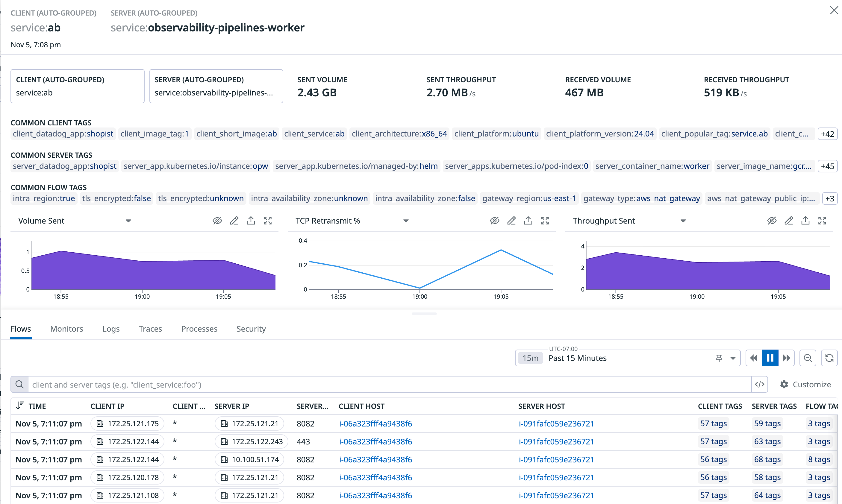Switch to the Traces tab

[x=150, y=329]
